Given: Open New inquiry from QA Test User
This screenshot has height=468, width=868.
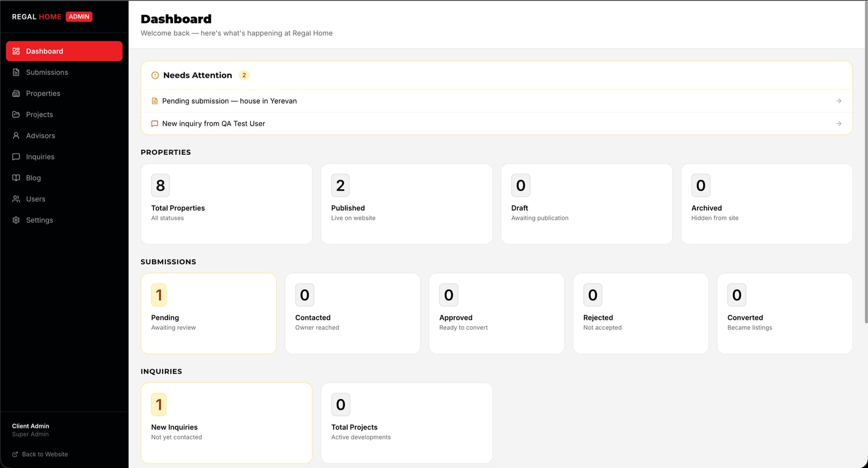Looking at the screenshot, I should point(496,124).
